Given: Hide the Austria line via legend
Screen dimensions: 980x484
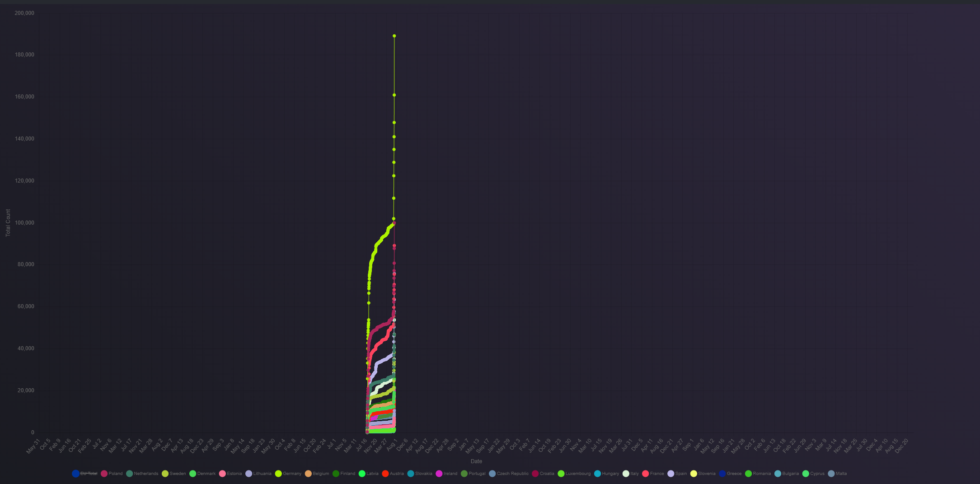Looking at the screenshot, I should (x=393, y=474).
